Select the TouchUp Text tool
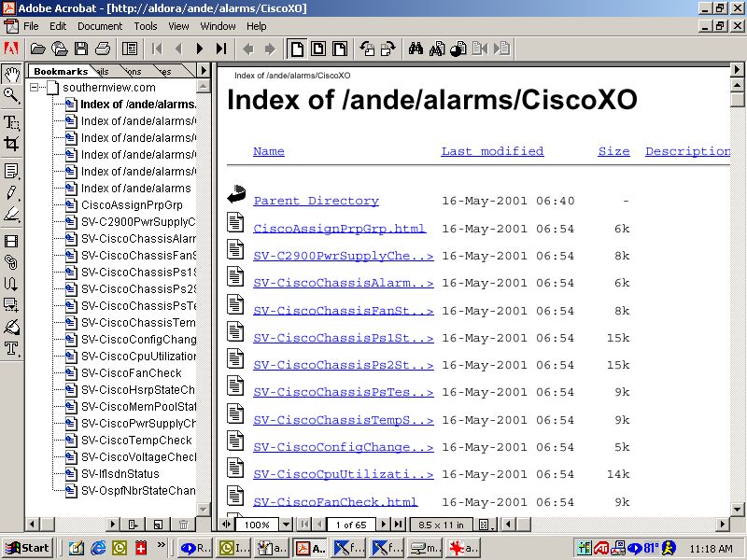This screenshot has height=560, width=747. click(x=12, y=348)
